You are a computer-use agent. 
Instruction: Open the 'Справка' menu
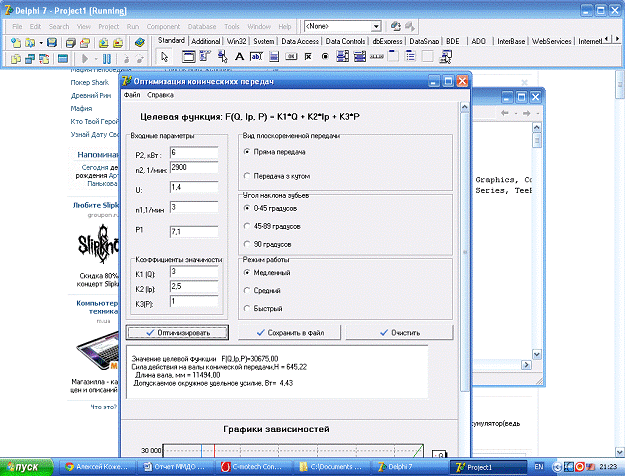tap(160, 94)
